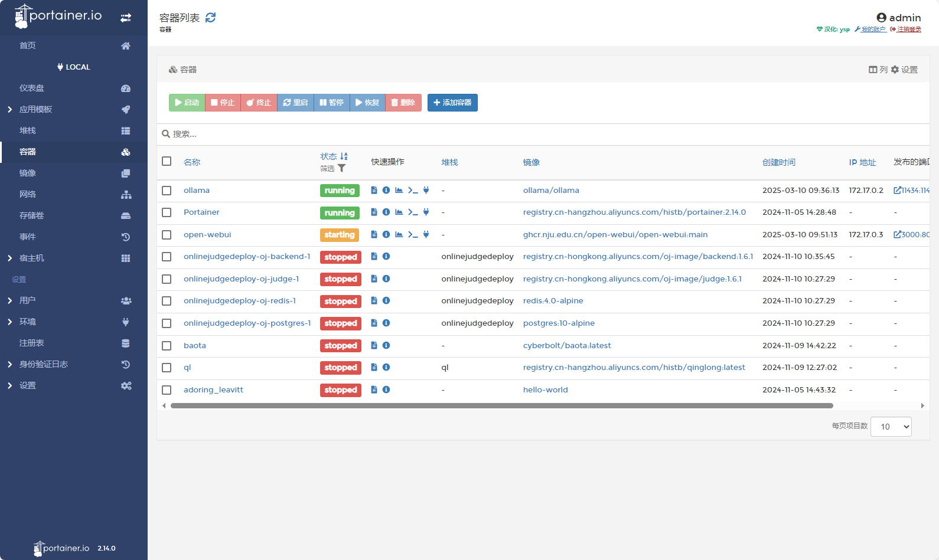Open published port link 3000 for open-webui
This screenshot has width=939, height=560.
[911, 234]
